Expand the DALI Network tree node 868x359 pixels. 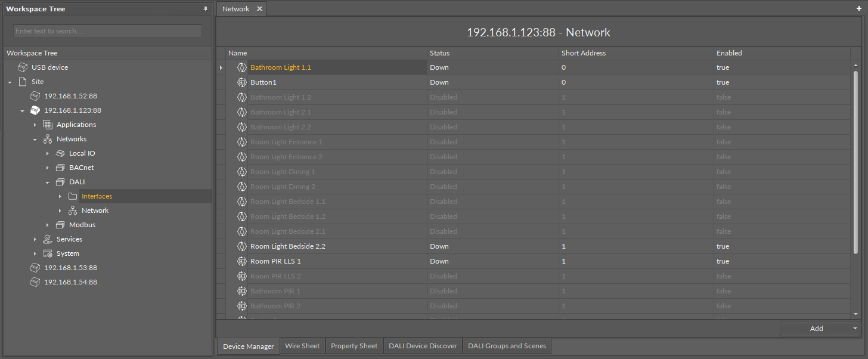(60, 211)
